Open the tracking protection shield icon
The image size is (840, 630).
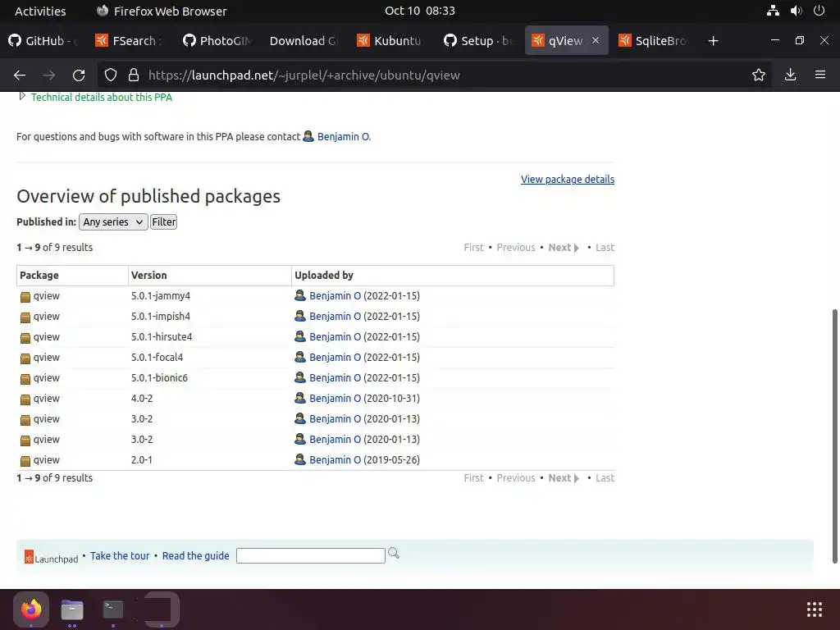(111, 75)
